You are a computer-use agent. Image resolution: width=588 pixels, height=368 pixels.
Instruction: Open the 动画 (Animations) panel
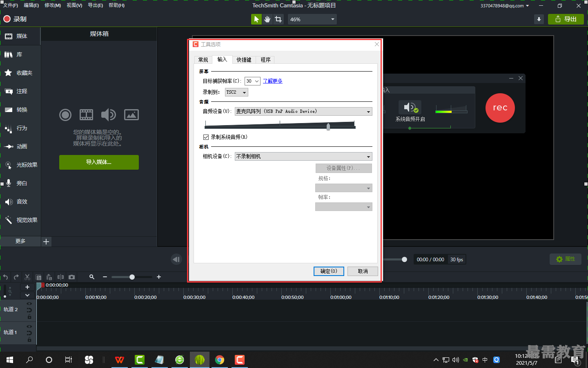[20, 147]
